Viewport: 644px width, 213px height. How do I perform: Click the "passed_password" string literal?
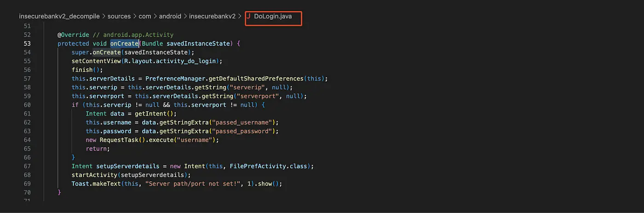point(241,131)
